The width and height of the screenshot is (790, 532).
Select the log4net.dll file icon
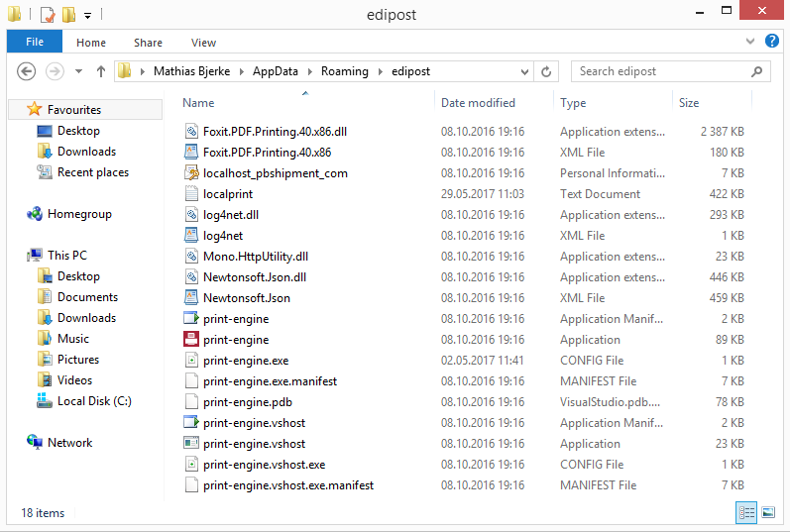[x=191, y=215]
